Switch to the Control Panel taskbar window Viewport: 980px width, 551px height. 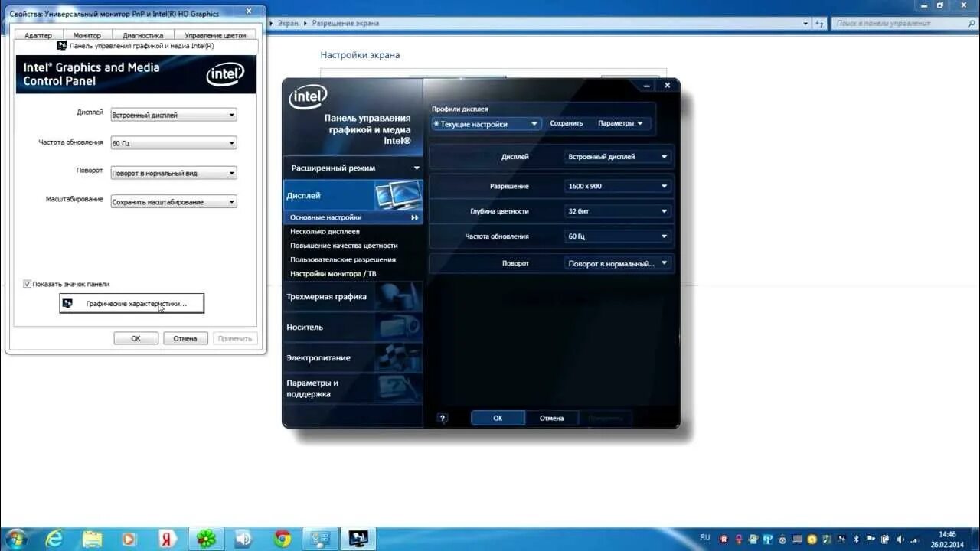click(x=320, y=539)
